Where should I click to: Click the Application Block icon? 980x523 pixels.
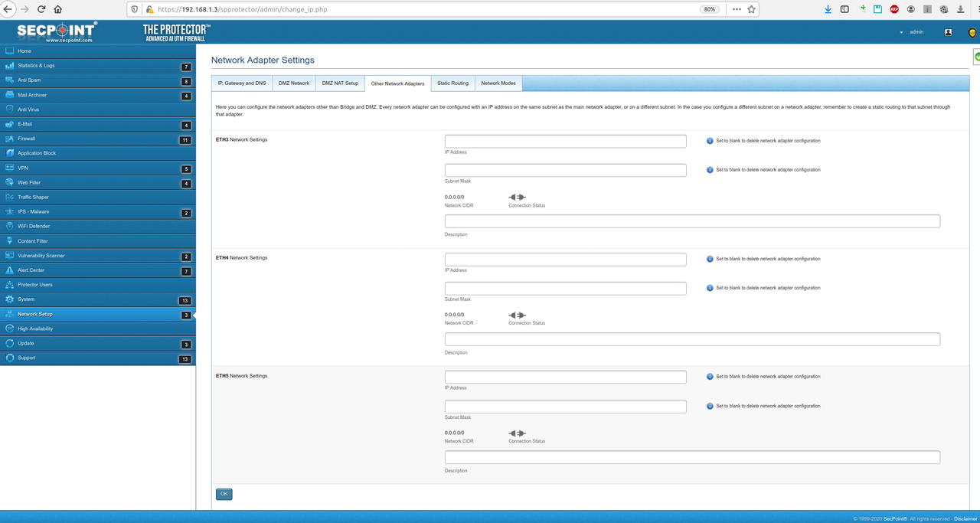pos(10,153)
